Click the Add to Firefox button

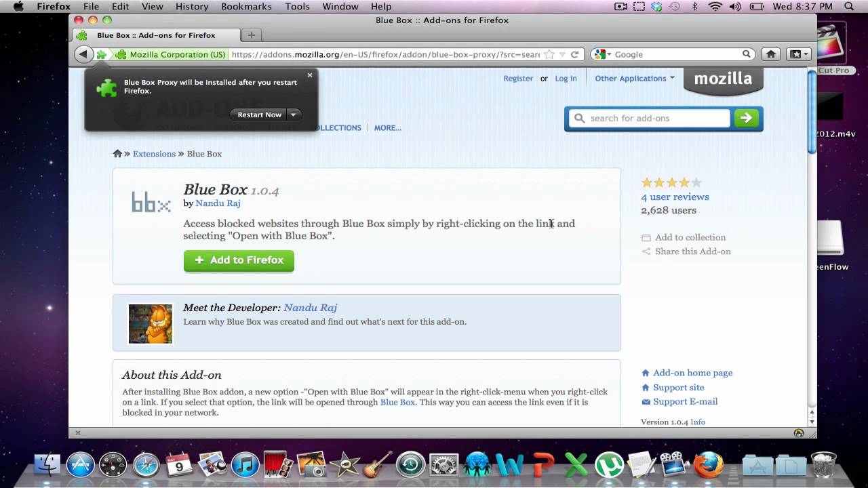(x=239, y=260)
